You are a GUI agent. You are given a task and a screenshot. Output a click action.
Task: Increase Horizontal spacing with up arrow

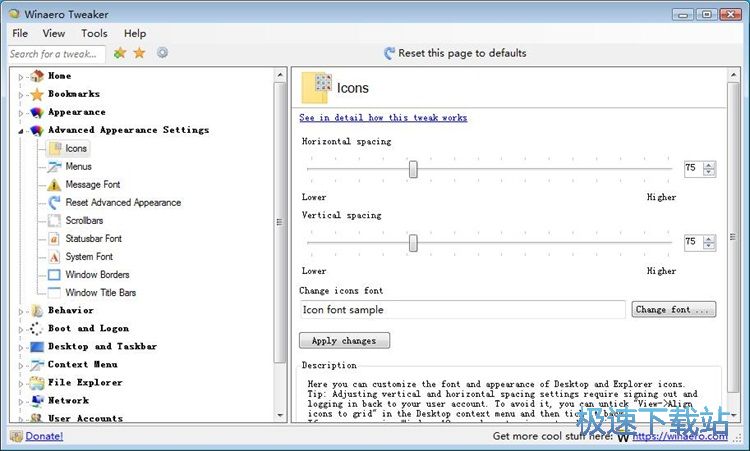[709, 165]
